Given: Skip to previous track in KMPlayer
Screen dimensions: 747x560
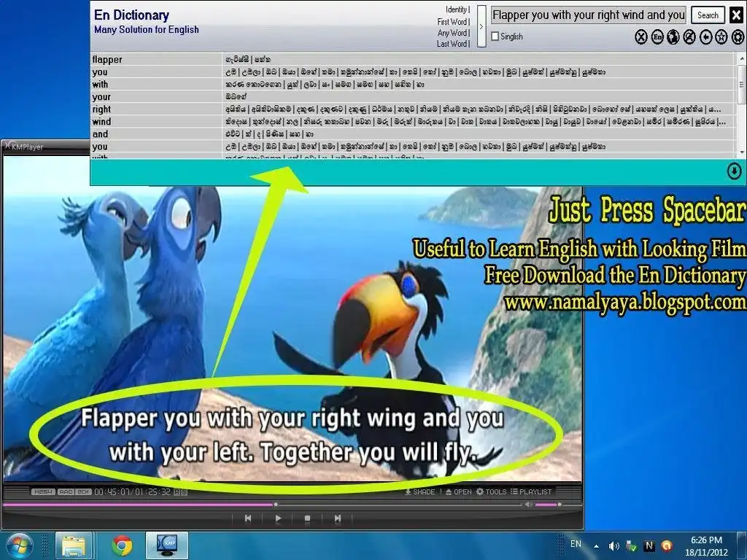Looking at the screenshot, I should (248, 518).
